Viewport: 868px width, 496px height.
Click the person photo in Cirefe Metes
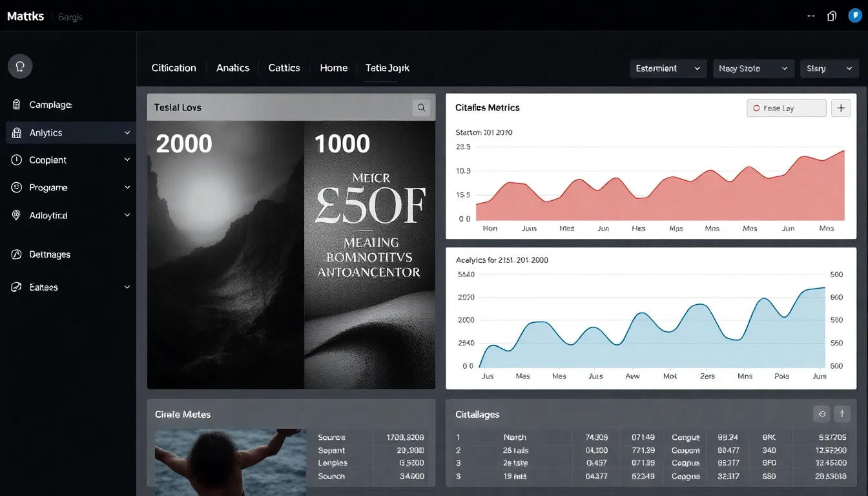coord(230,462)
